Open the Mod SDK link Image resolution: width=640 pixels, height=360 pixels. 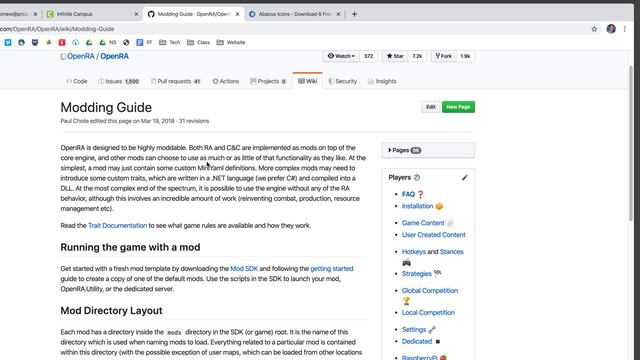click(x=244, y=269)
